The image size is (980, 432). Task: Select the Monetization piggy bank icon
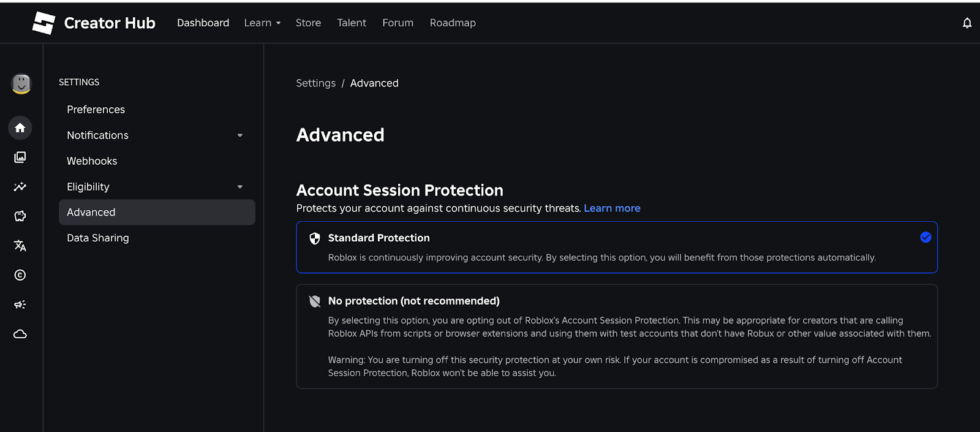point(20,216)
